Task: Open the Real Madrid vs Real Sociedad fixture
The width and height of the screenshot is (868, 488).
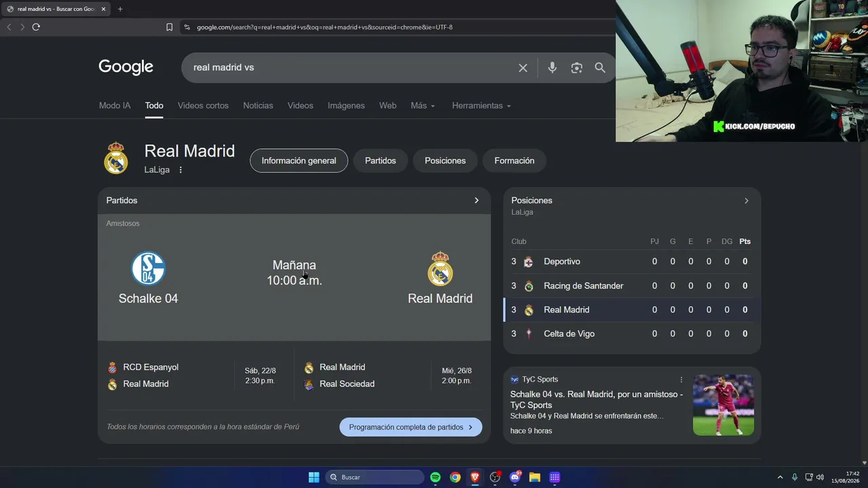Action: click(392, 375)
